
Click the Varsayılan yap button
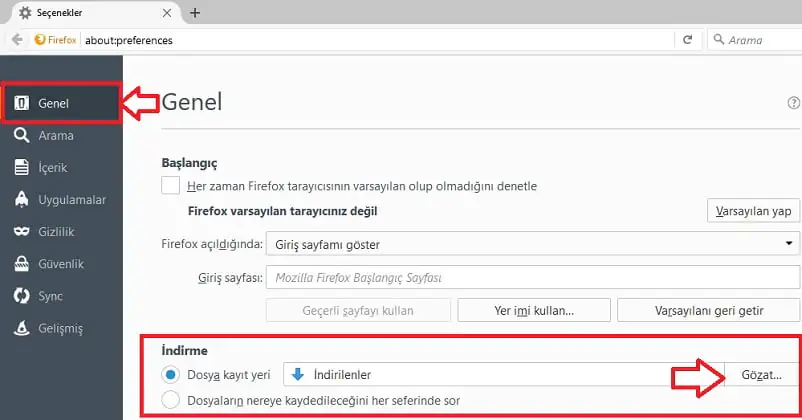pos(753,211)
